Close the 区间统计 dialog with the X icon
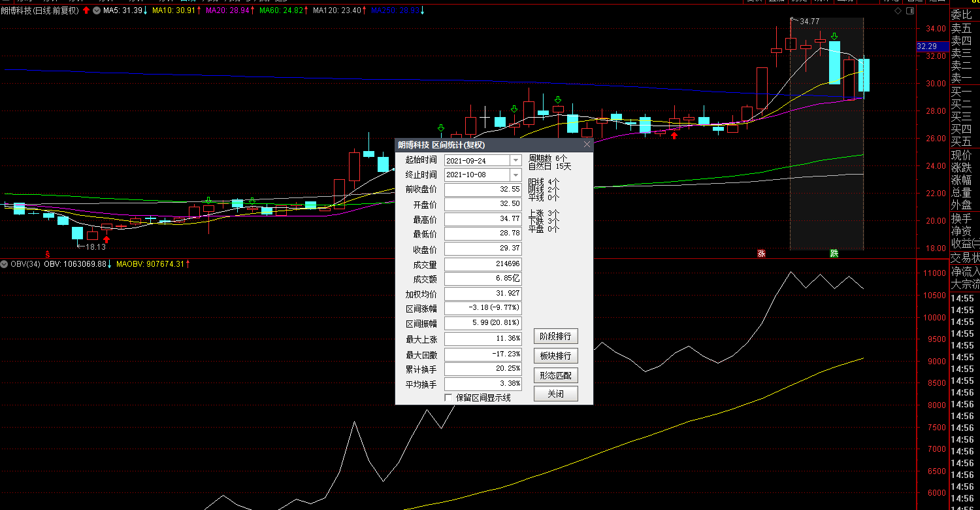 [x=586, y=144]
